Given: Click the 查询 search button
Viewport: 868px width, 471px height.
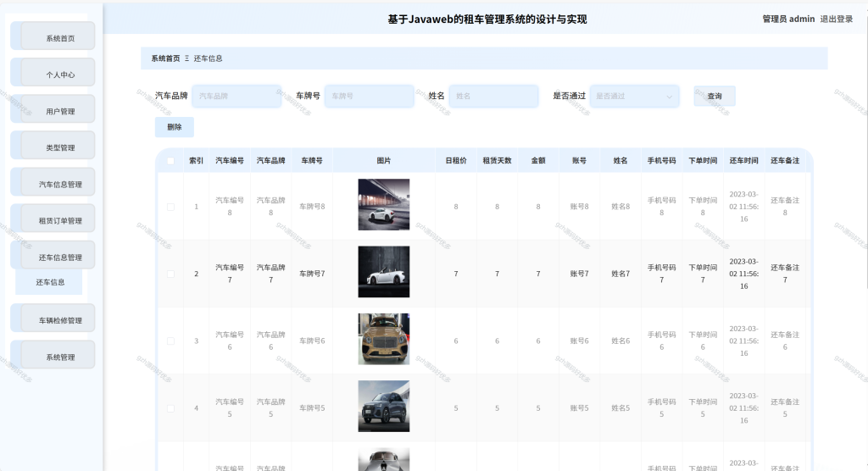Looking at the screenshot, I should (x=715, y=96).
